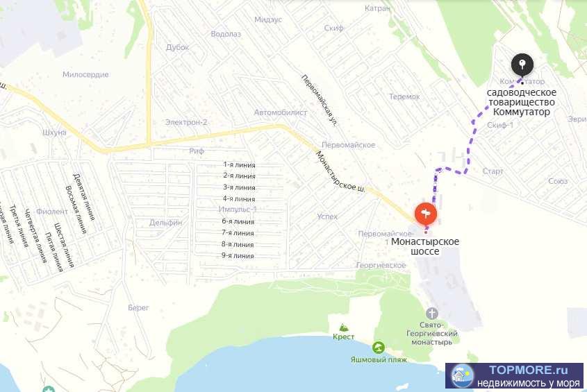The image size is (587, 392).
Task: Click the TOPMORE.ru watermark link
Action: pos(514,375)
